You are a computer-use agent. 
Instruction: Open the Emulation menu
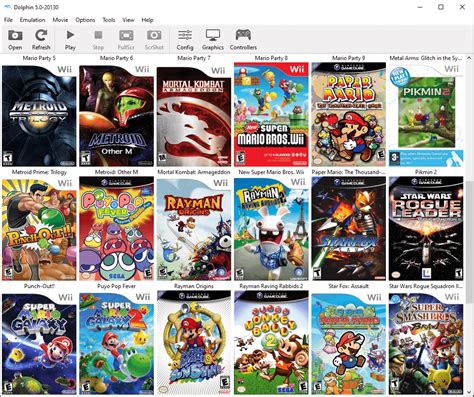click(32, 20)
